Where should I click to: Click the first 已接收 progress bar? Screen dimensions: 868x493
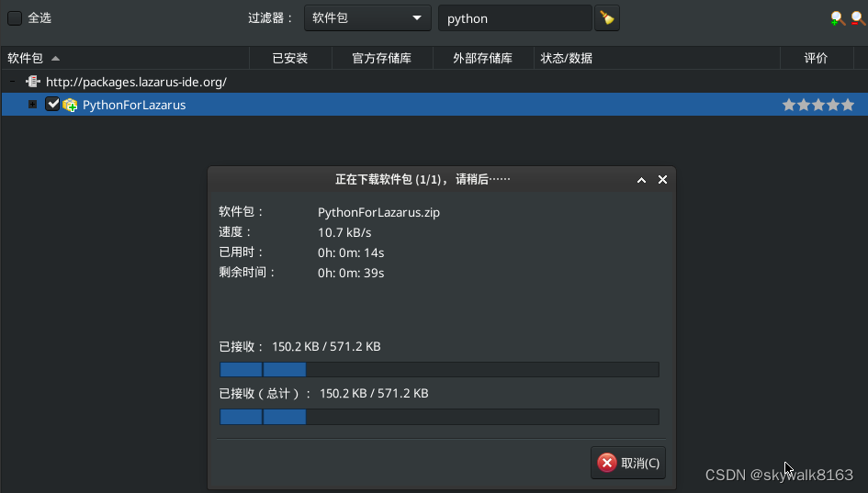[x=440, y=370]
